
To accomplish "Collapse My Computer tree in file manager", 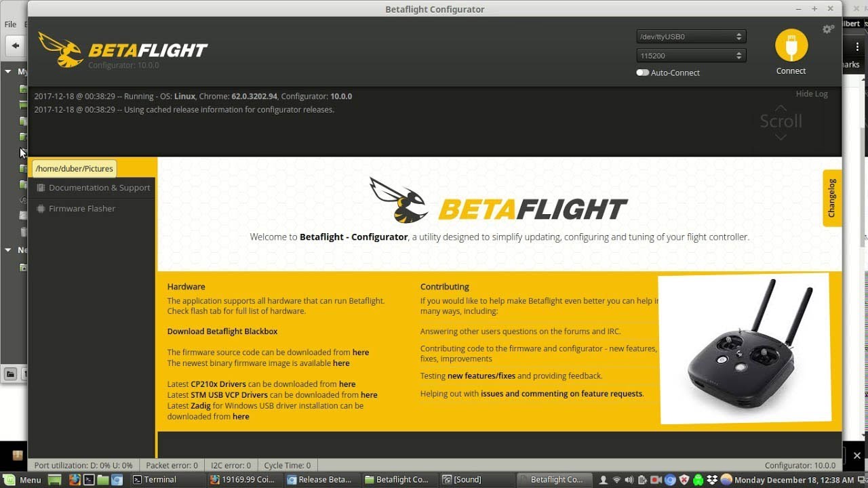I will tap(8, 71).
